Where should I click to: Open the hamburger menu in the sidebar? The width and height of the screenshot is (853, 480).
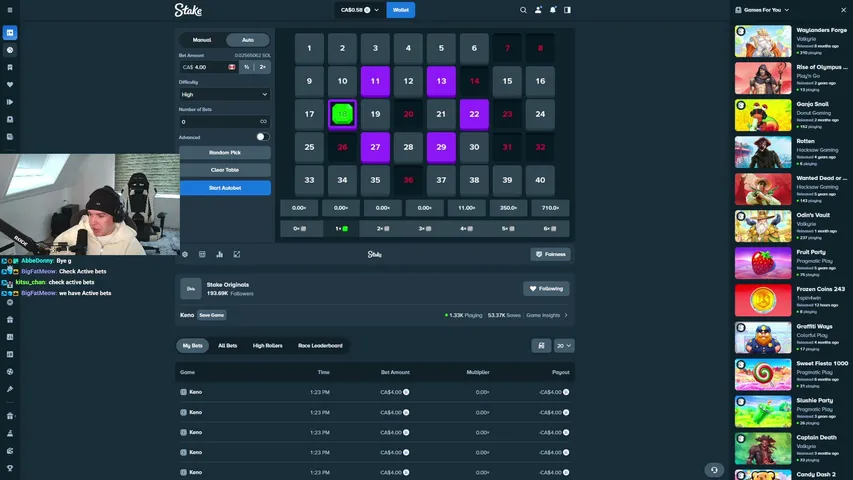[x=10, y=10]
